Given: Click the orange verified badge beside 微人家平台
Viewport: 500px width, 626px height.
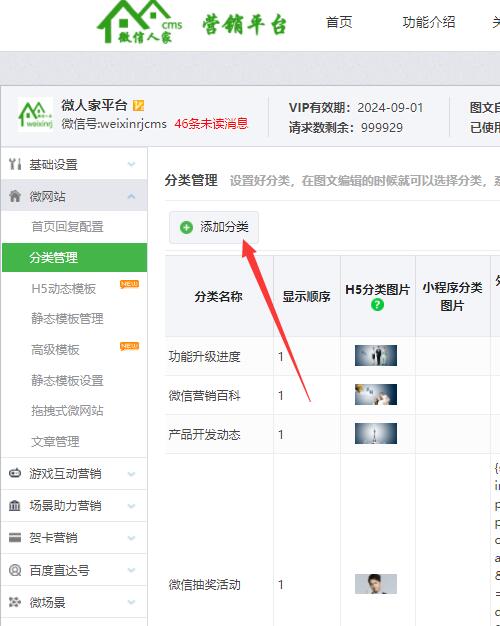Looking at the screenshot, I should (x=138, y=105).
